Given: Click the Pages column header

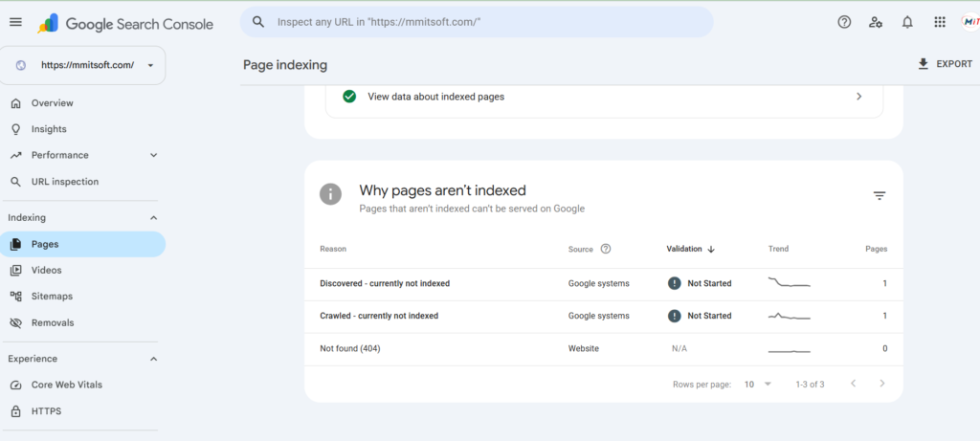Looking at the screenshot, I should click(x=877, y=249).
